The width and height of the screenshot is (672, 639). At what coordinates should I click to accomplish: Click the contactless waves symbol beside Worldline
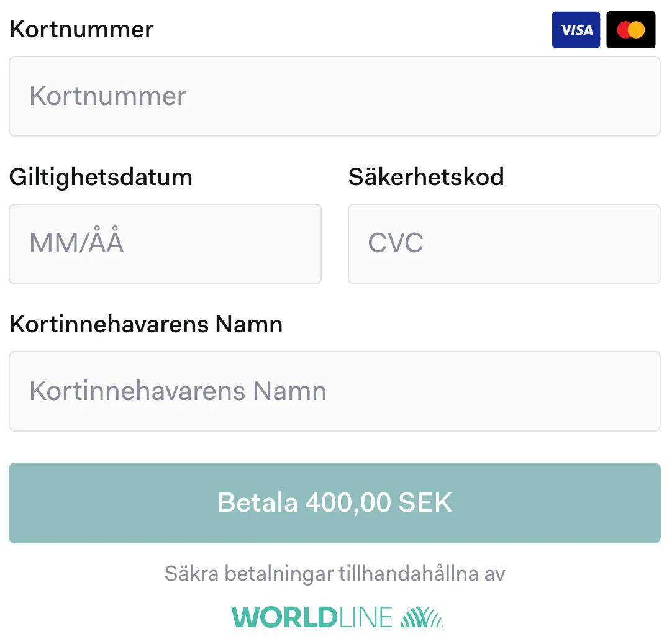click(x=422, y=616)
